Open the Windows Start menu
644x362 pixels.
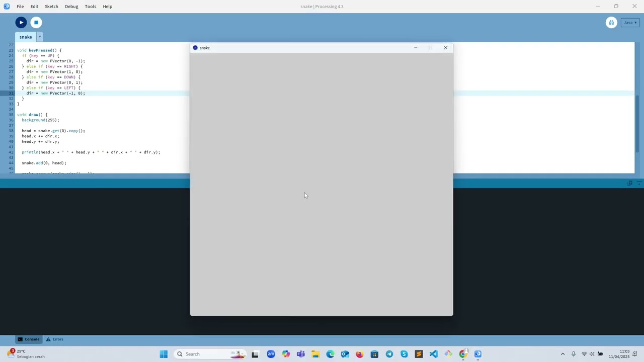[164, 354]
